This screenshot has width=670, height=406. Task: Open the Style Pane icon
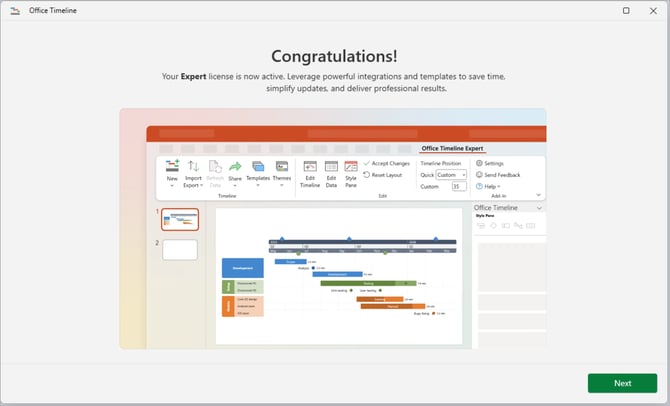click(351, 167)
